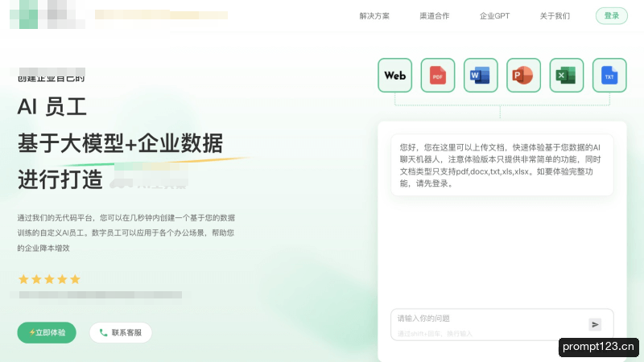Choose the Word document icon

click(481, 75)
